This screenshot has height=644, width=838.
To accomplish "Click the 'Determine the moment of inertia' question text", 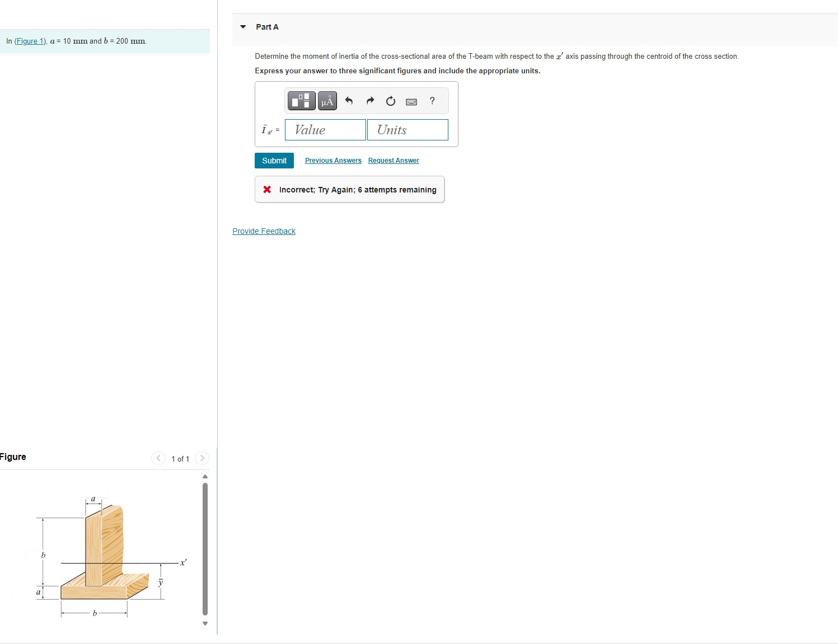I will point(497,57).
